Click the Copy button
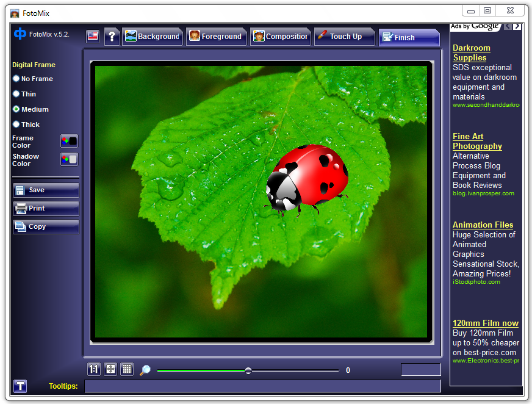 click(x=46, y=227)
